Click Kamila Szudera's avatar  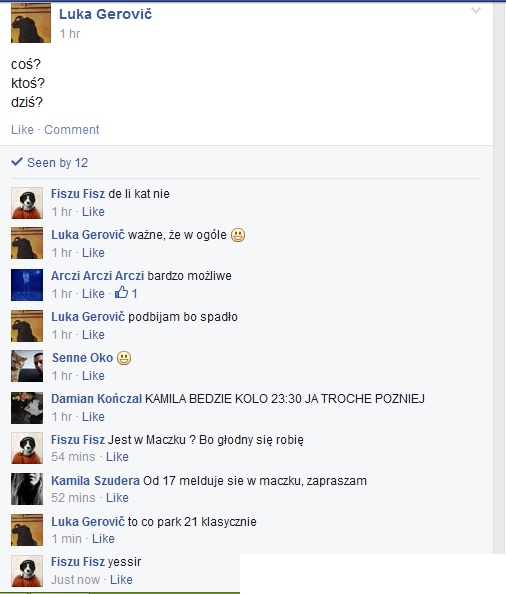point(27,489)
